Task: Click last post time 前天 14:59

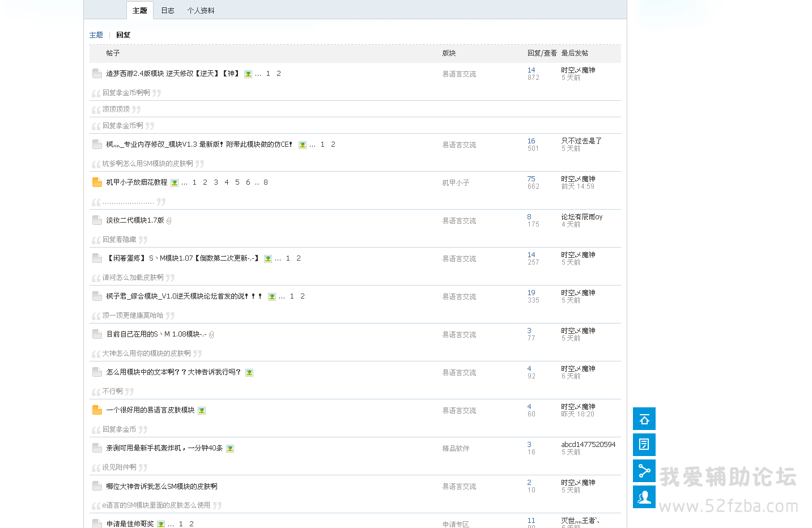Action: click(578, 186)
